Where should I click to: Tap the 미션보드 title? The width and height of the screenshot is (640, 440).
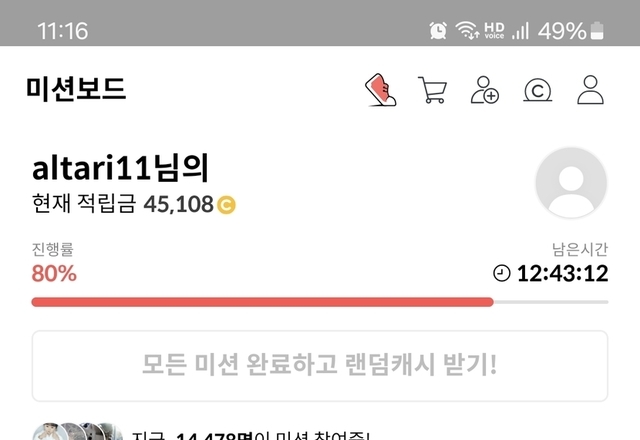pyautogui.click(x=76, y=89)
